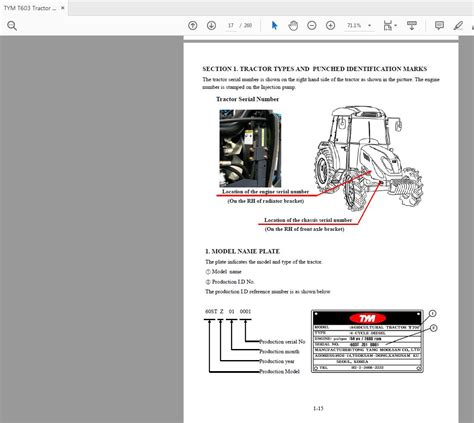Click the 'Production month' label
Screen dimensions: 474x423
(279, 352)
